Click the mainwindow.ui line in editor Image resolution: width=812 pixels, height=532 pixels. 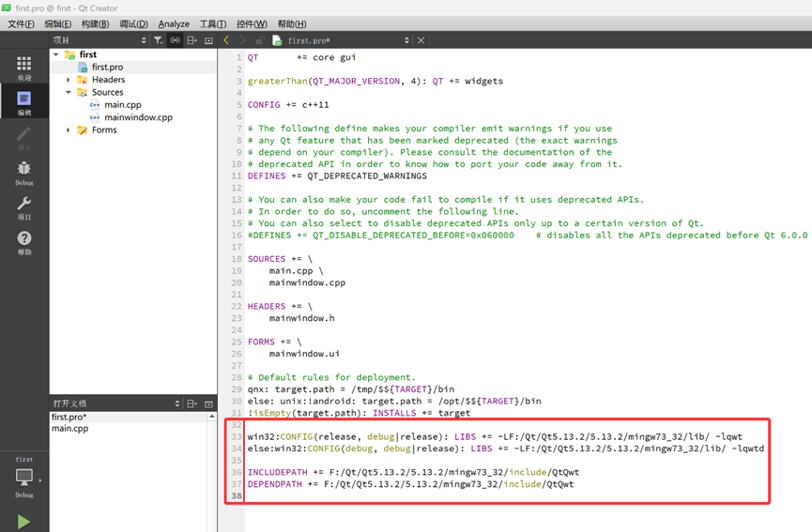[x=304, y=354]
